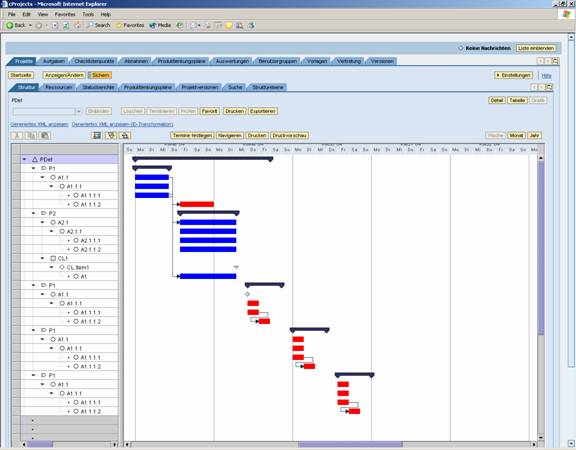Screen dimensions: 576x450
Task: Collapse the CL1 checklist node
Action: [x=42, y=258]
